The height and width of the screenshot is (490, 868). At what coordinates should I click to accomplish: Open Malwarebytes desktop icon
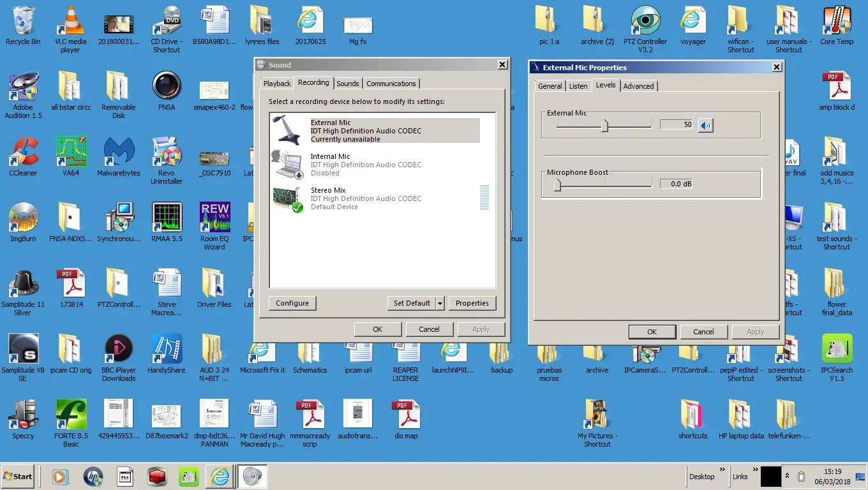(118, 156)
